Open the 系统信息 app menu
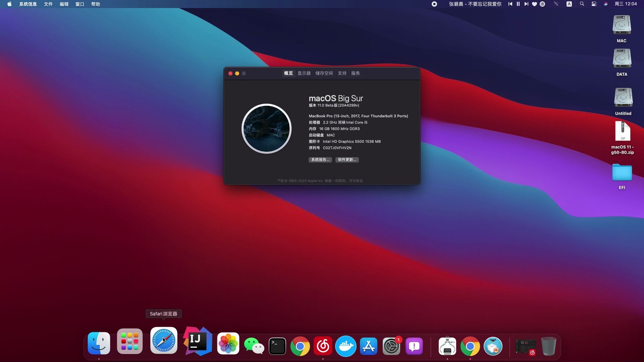Viewport: 644px width, 362px height. 28,4
